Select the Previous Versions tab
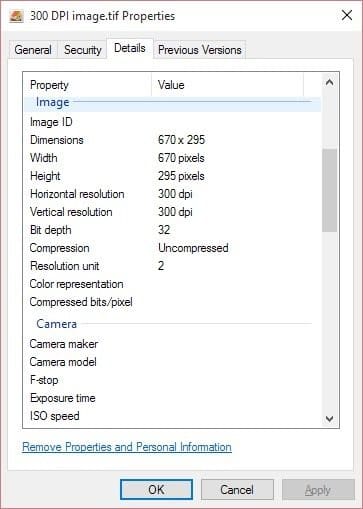This screenshot has height=509, width=363. click(x=199, y=50)
